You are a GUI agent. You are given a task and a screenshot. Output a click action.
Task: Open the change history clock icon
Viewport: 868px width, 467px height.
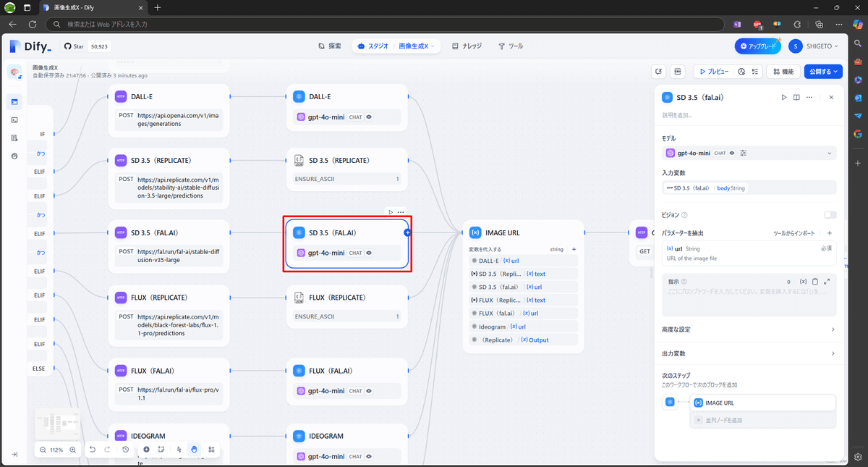coord(125,450)
